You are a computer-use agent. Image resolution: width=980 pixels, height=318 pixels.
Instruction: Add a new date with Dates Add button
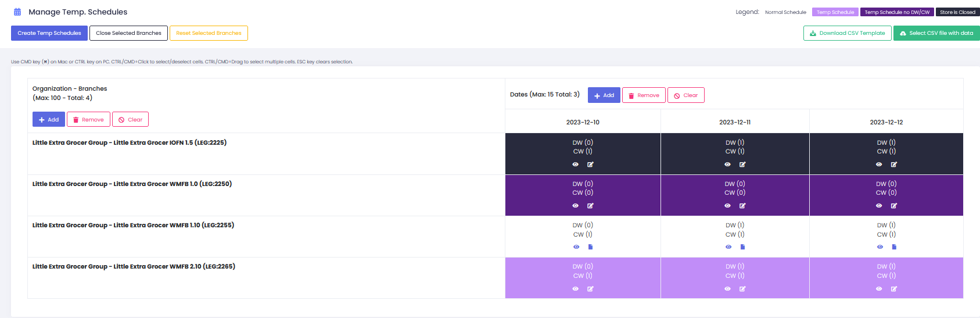[x=604, y=95]
